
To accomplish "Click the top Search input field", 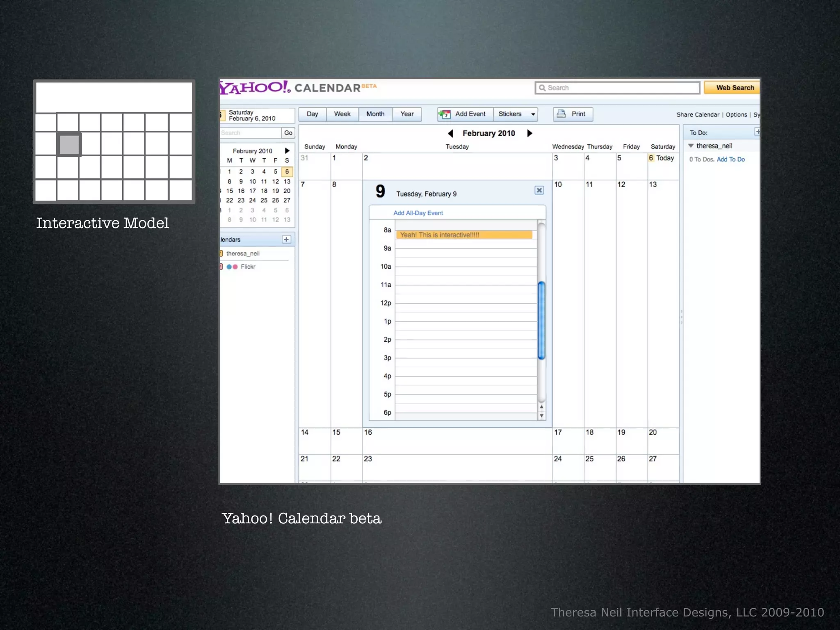I will [x=617, y=88].
